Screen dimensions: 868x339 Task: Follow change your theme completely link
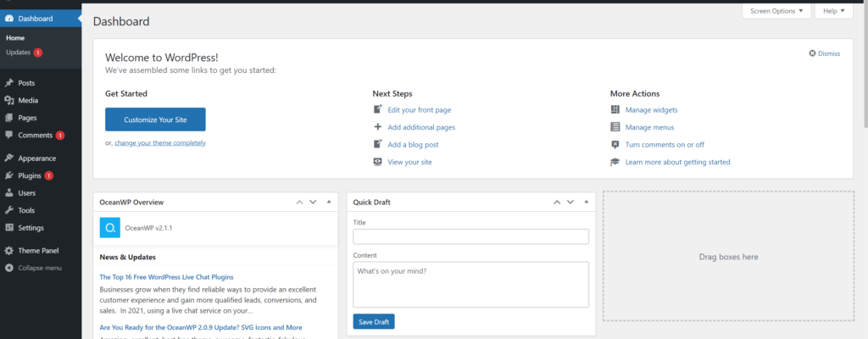click(x=160, y=143)
